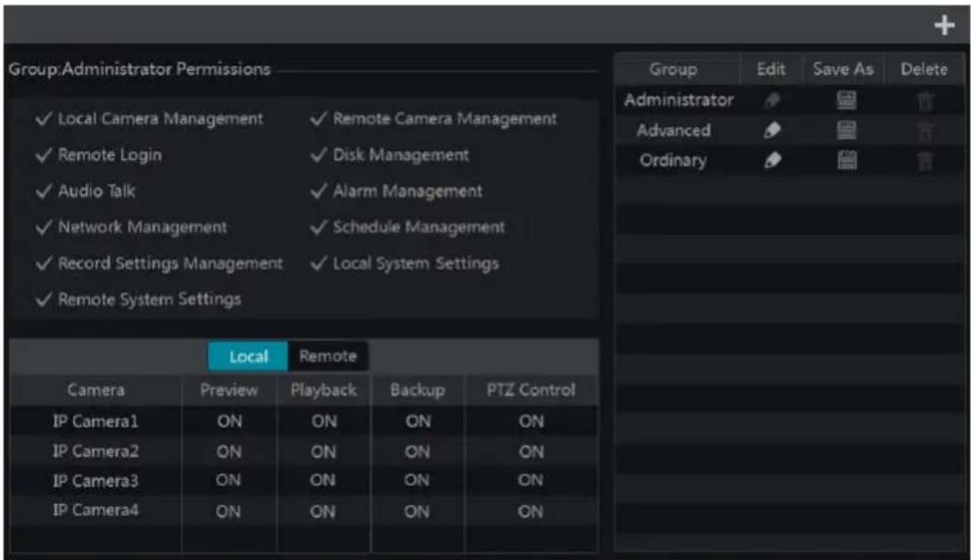Click IP Camera1 PTZ Control ON value
The height and width of the screenshot is (560, 971).
click(x=531, y=422)
